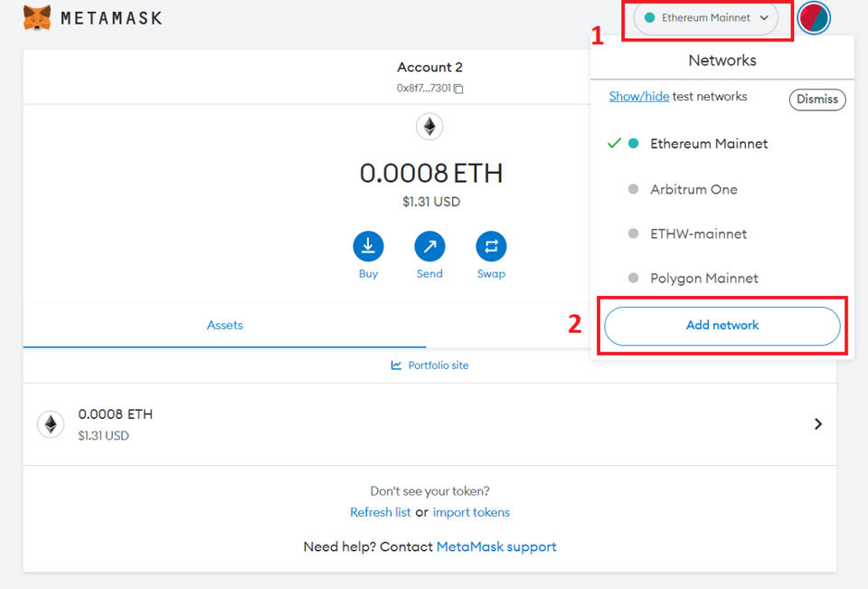Open the import tokens link

(471, 512)
